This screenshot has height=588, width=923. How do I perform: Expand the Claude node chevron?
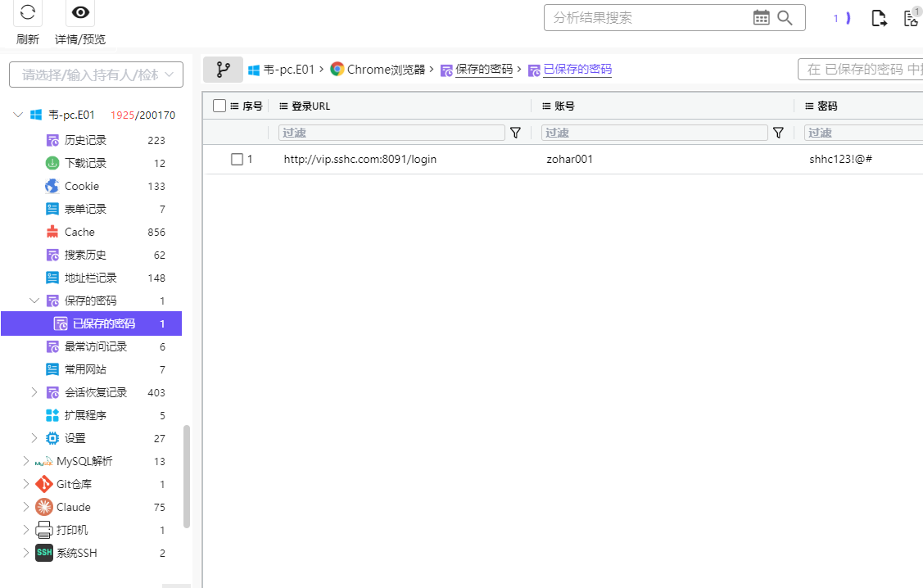26,508
